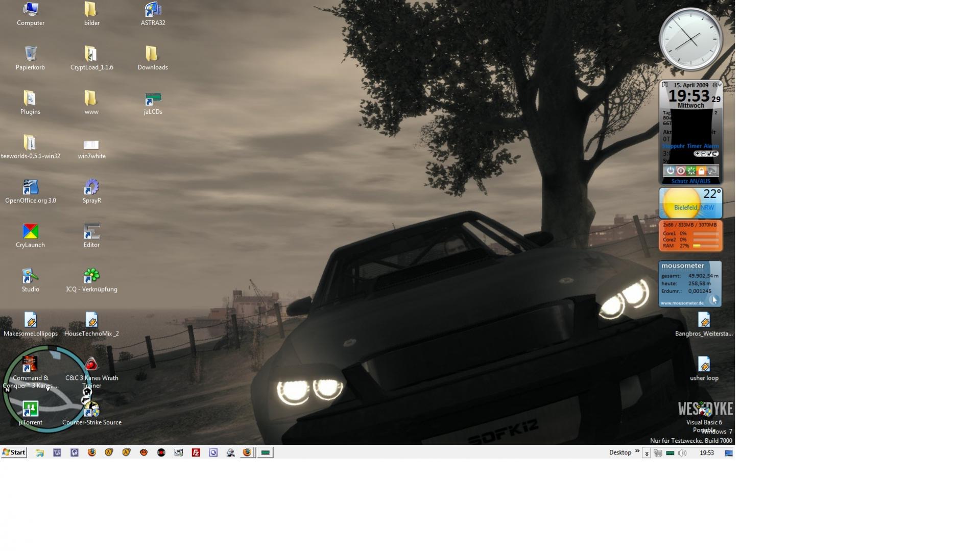This screenshot has height=551, width=980.
Task: Open the Papierkorb recycle bin
Action: (30, 58)
